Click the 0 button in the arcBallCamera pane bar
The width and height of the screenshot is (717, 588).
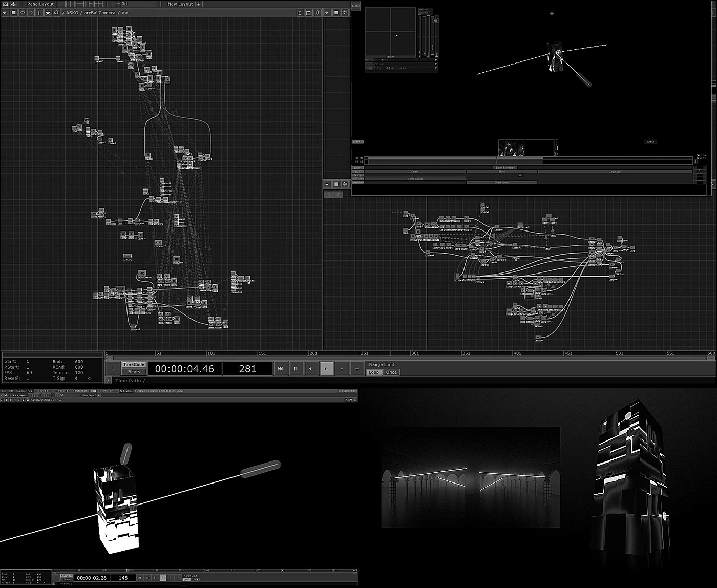point(300,13)
